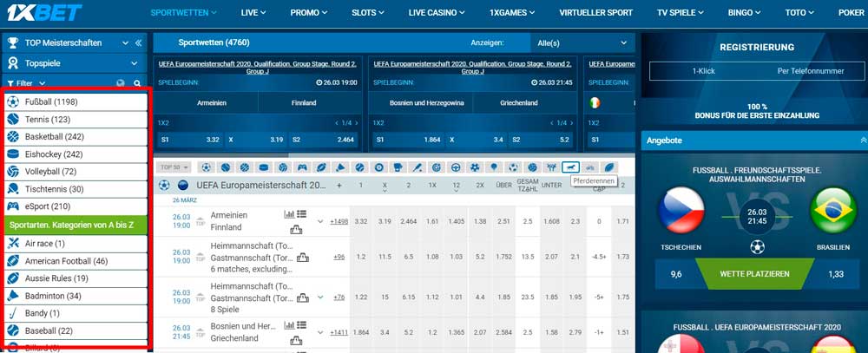This screenshot has height=353, width=868.
Task: Click the globe icon beside the filter search
Action: [x=121, y=83]
